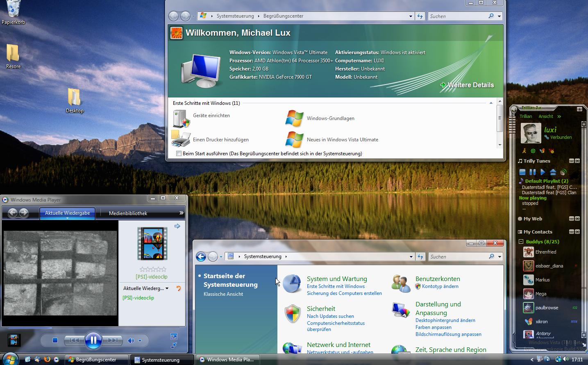Viewport: 588px width, 365px height.
Task: Click Systemsteuerung breadcrumb in Begrüßungscenter window
Action: [235, 16]
